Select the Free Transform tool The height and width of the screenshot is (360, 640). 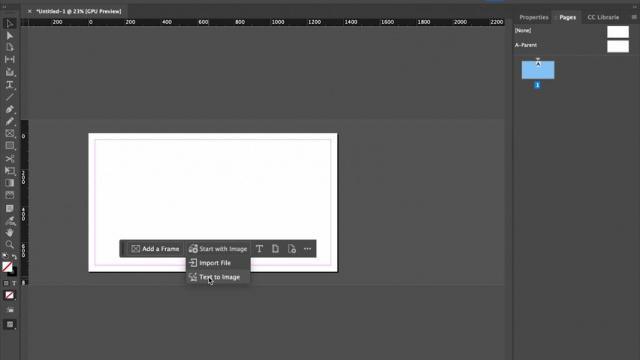[x=9, y=171]
